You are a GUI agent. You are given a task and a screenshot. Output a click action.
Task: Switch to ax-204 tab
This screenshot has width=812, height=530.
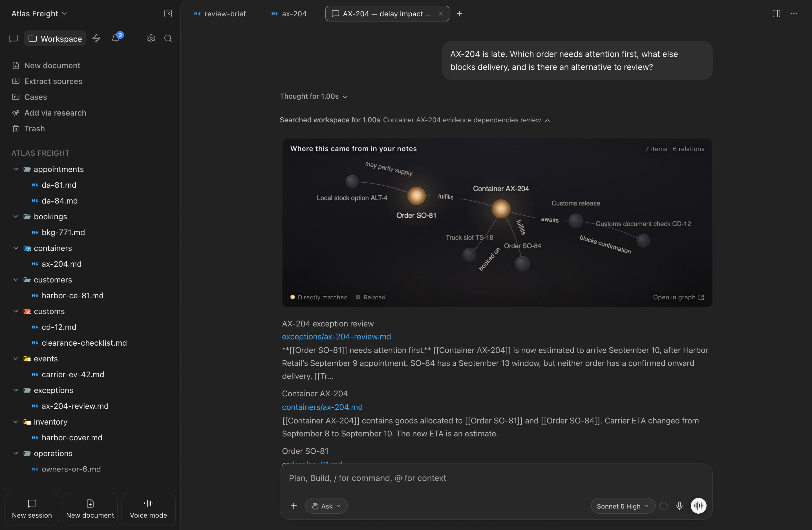(x=289, y=14)
